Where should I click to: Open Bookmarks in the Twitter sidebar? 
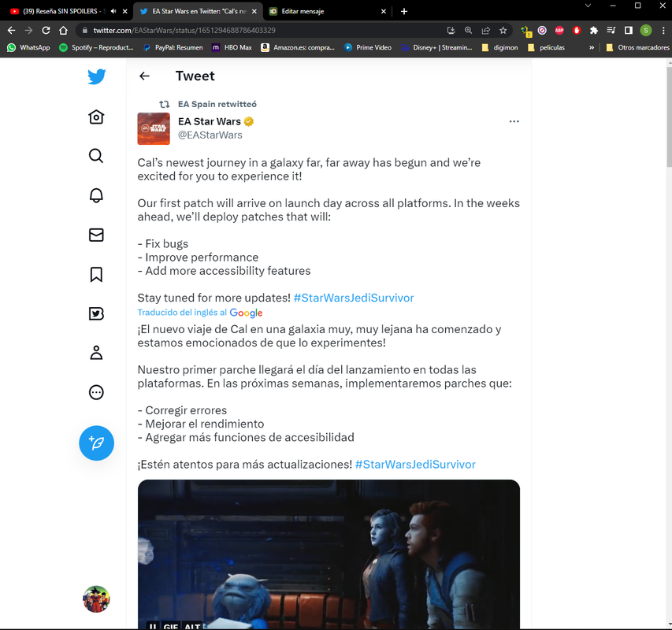coord(96,274)
